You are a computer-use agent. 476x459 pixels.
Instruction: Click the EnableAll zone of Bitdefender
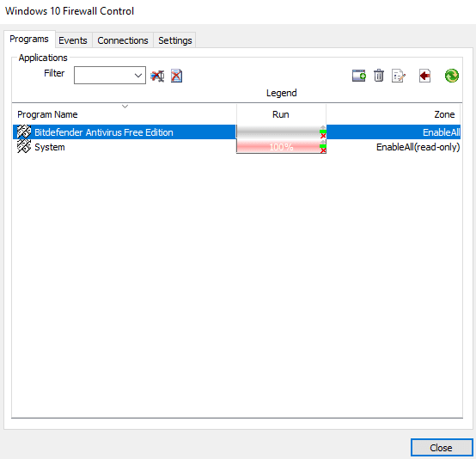442,132
